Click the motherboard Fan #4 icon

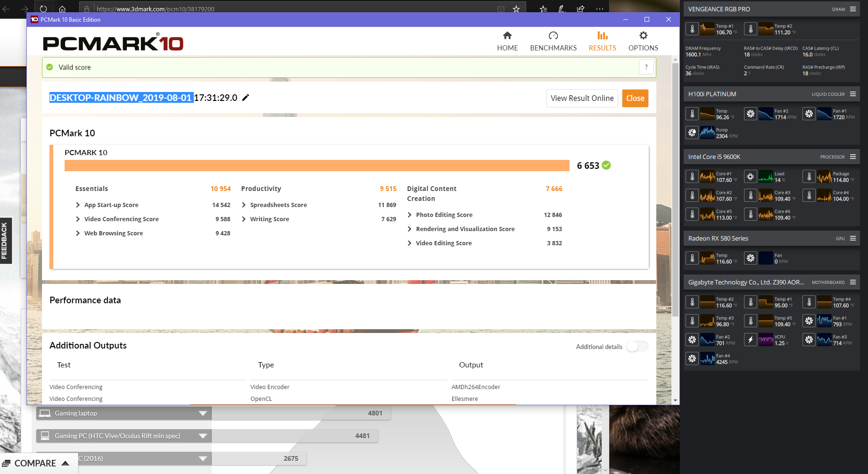tap(692, 358)
